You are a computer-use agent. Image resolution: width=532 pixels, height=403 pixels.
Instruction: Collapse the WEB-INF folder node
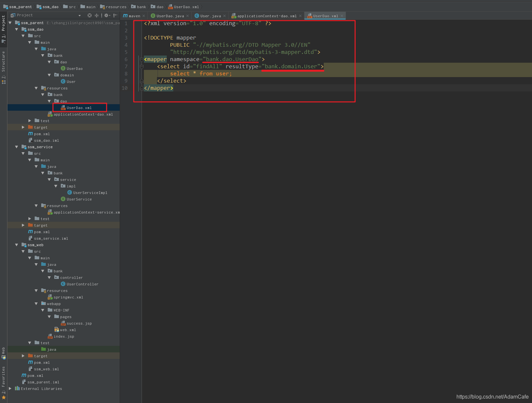tap(43, 310)
